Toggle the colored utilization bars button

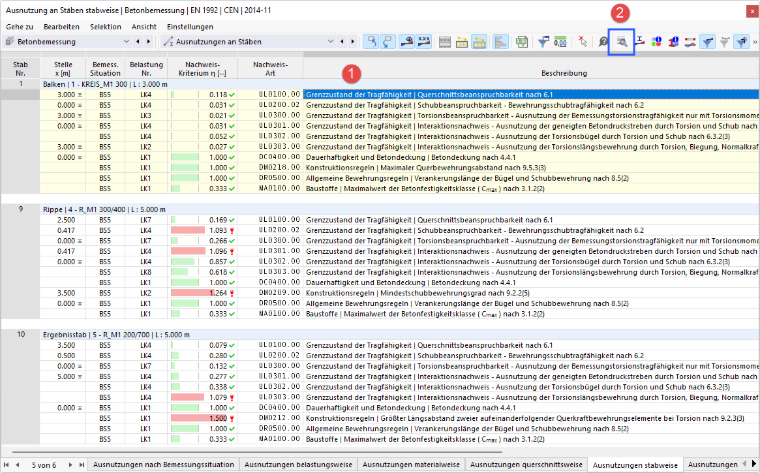click(500, 42)
